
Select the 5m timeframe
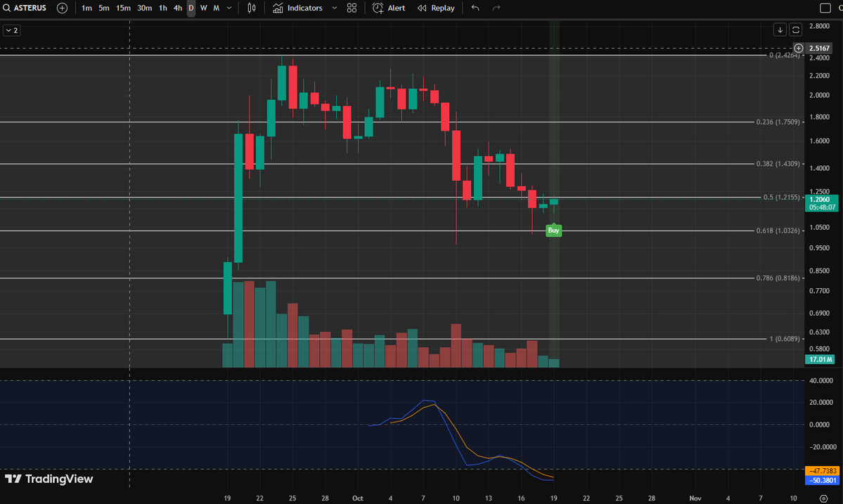pyautogui.click(x=104, y=8)
